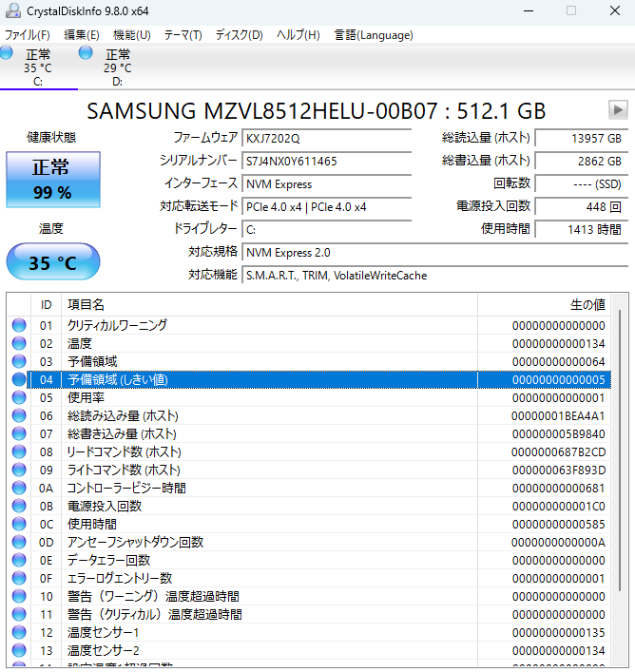
Task: Click the CrystalDiskInfo title bar icon
Action: [x=13, y=10]
